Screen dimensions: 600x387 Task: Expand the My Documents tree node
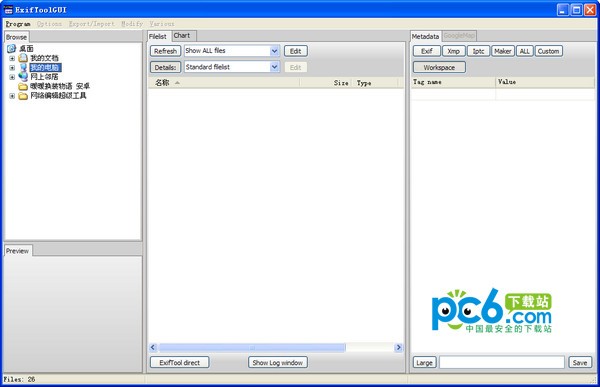click(x=12, y=59)
